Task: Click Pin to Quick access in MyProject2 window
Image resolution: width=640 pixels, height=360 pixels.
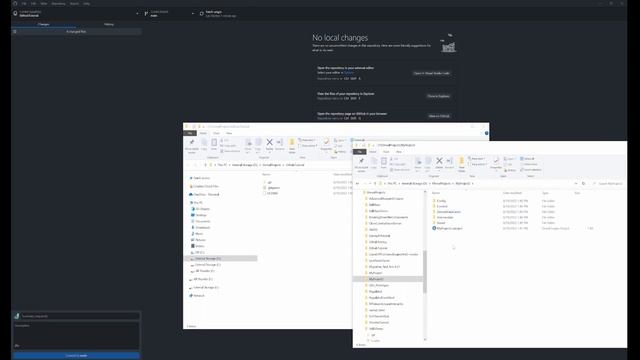Action: click(361, 164)
